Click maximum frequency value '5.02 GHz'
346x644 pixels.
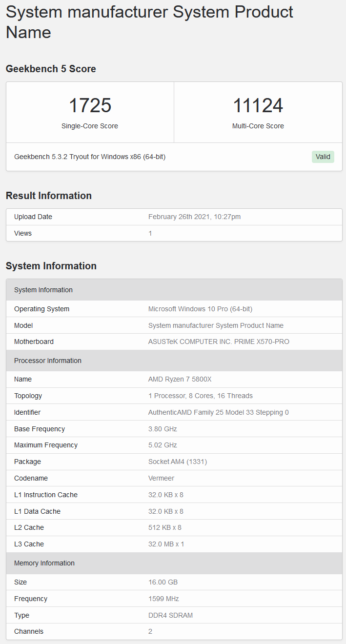tap(163, 445)
